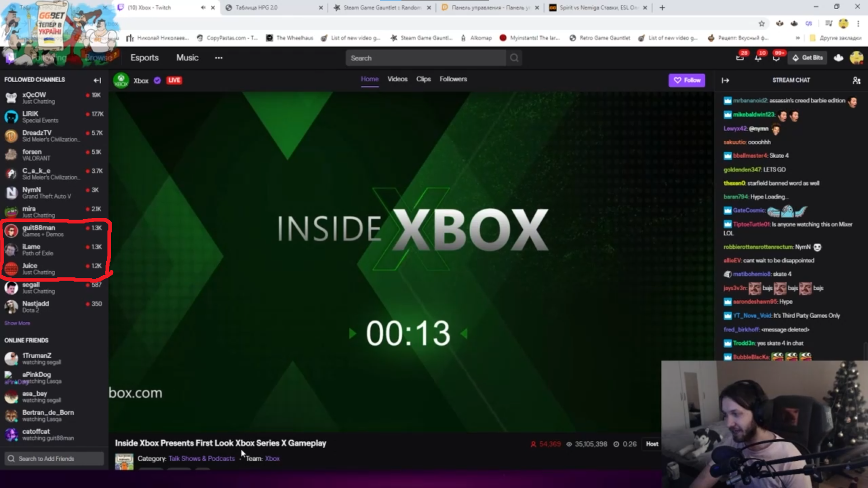Click the search magnifier button
The height and width of the screenshot is (488, 868).
(x=514, y=58)
